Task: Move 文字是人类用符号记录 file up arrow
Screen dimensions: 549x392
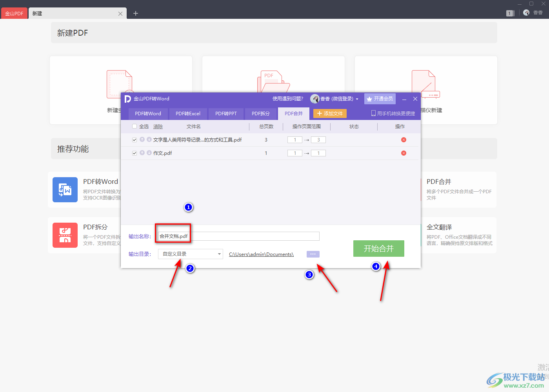Action: [x=142, y=140]
